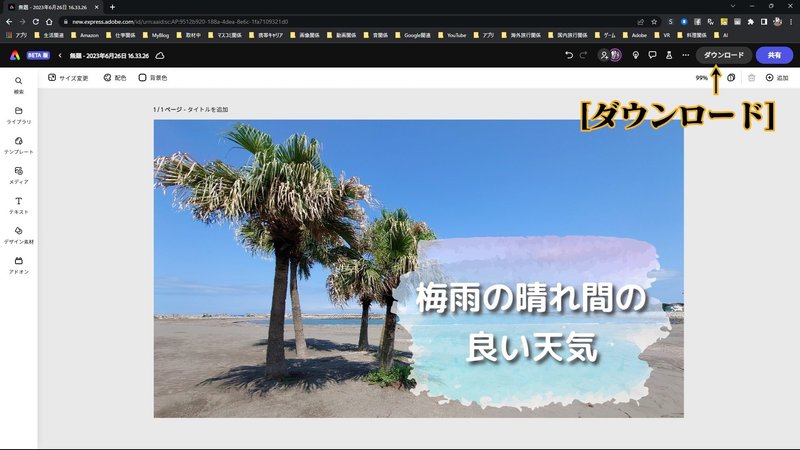The width and height of the screenshot is (800, 450).
Task: Open the beaker experimental features icon
Action: click(669, 55)
